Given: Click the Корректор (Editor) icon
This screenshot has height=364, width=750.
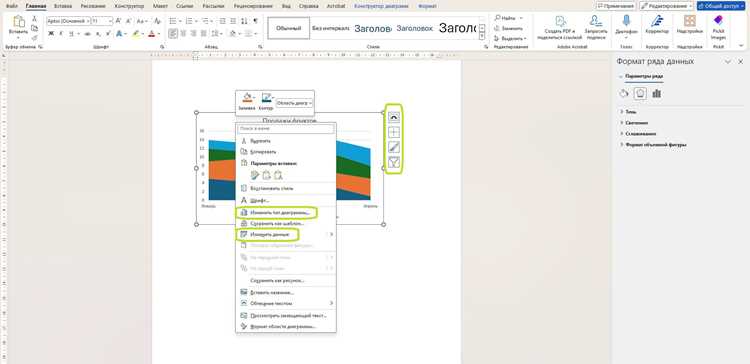Looking at the screenshot, I should click(657, 21).
